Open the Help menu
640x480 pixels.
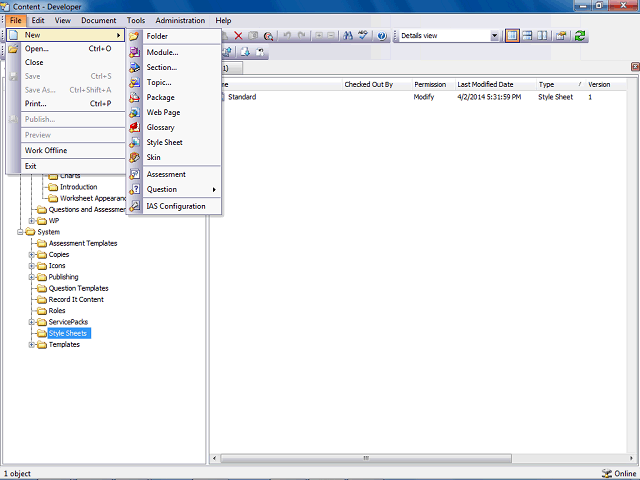click(x=223, y=20)
